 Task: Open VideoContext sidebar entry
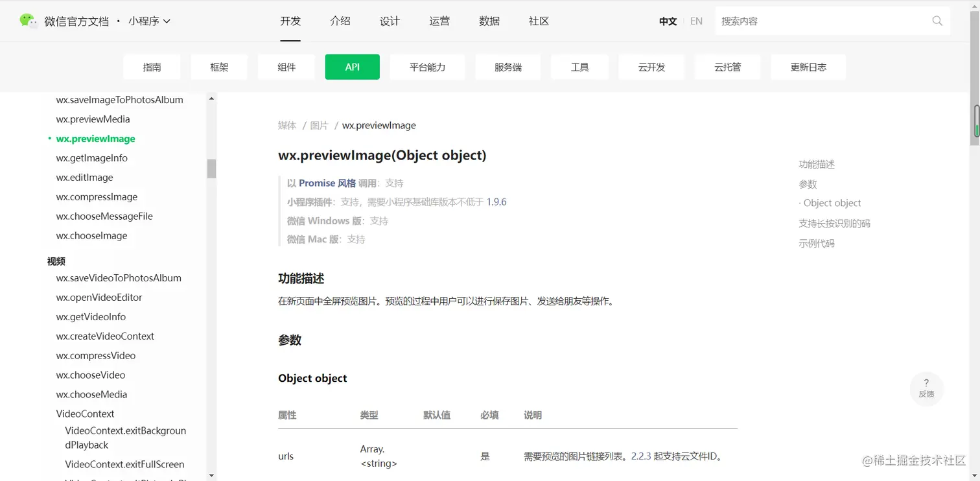click(x=85, y=414)
